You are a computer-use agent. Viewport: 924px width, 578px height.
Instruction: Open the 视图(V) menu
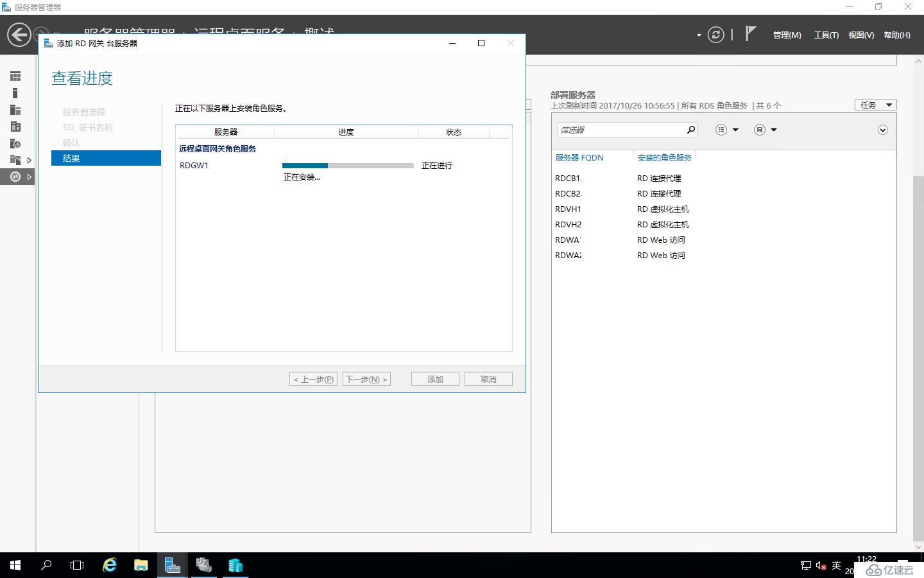pyautogui.click(x=860, y=35)
